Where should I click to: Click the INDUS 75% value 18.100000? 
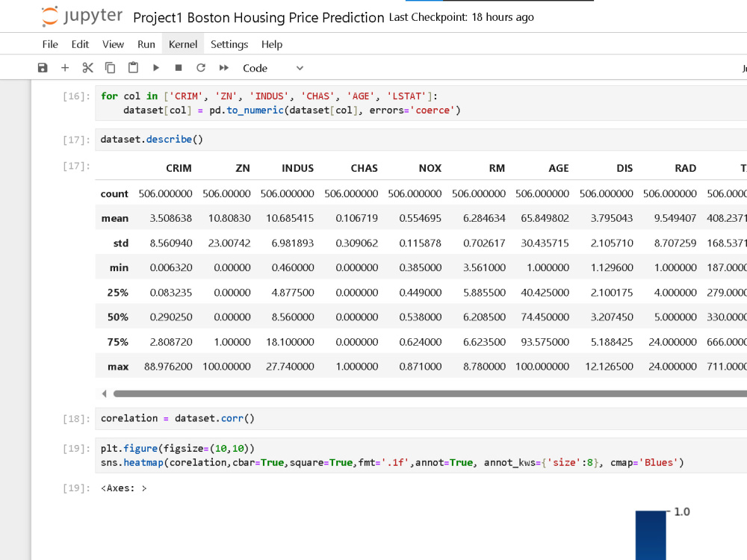[290, 342]
